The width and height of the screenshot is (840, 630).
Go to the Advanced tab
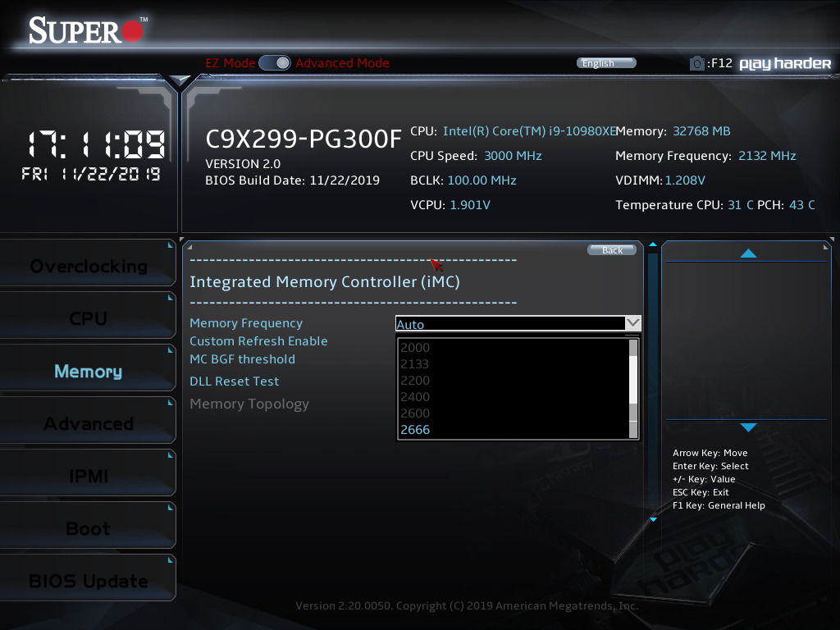88,423
